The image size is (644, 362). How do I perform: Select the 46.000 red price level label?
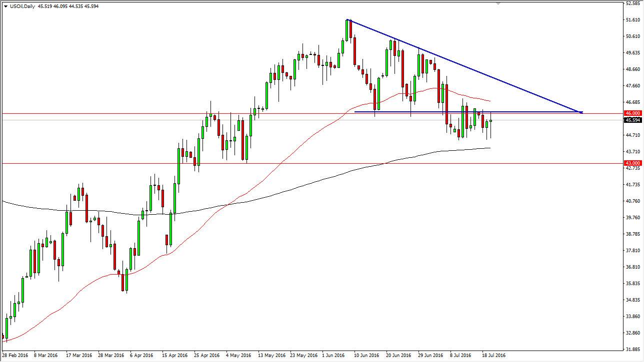[x=633, y=113]
